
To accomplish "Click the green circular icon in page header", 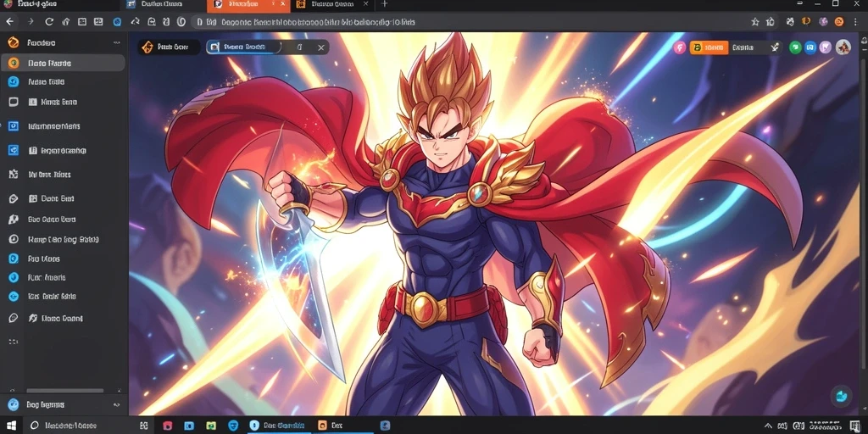I will coord(795,47).
